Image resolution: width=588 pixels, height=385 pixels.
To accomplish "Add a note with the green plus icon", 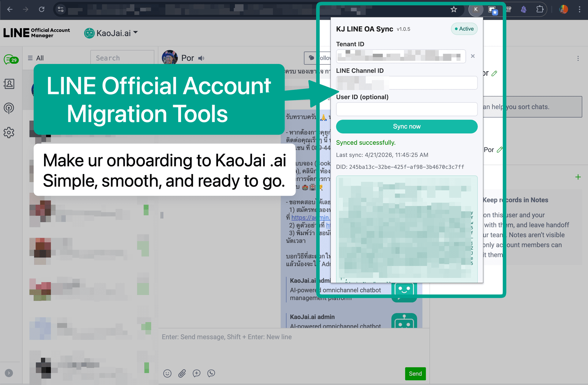I will click(x=578, y=177).
